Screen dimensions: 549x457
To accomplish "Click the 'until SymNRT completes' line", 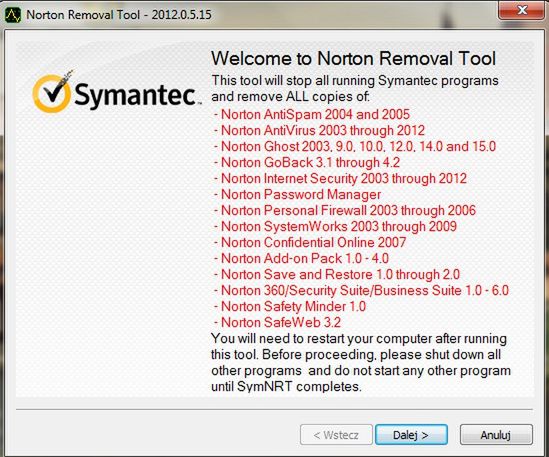I will [286, 387].
